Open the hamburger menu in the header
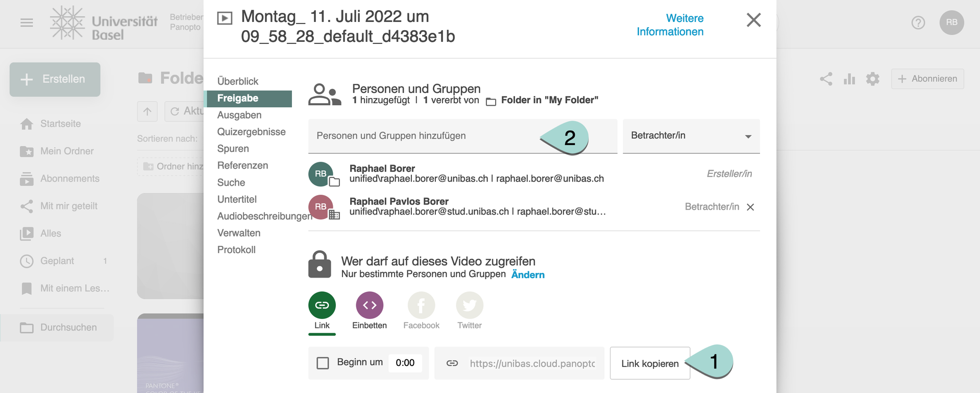 pos(27,22)
